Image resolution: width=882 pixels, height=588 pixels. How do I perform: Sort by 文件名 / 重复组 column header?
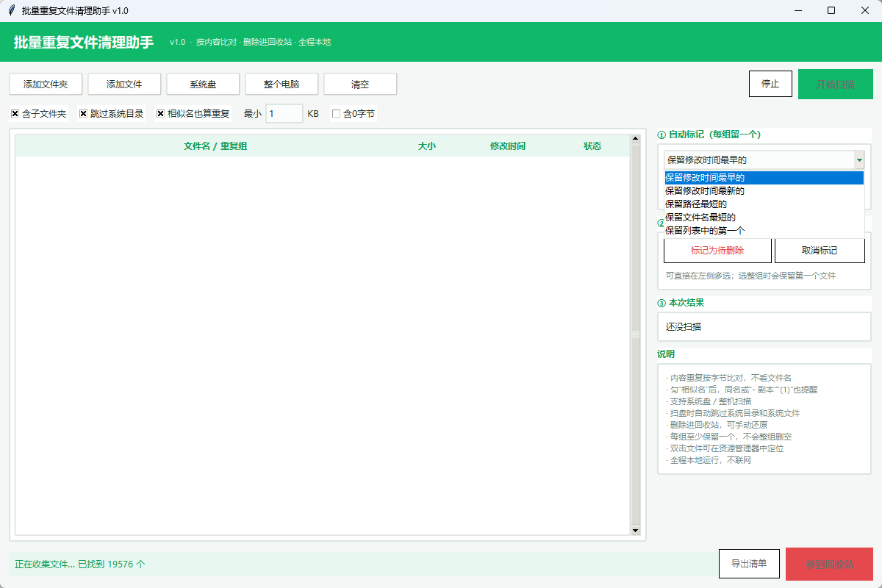215,146
